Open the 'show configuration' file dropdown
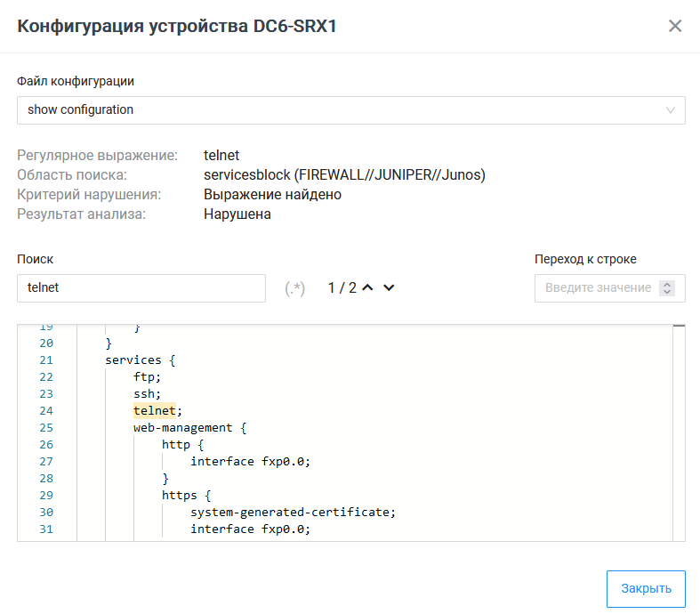Viewport: 700px width, 614px height. [350, 110]
